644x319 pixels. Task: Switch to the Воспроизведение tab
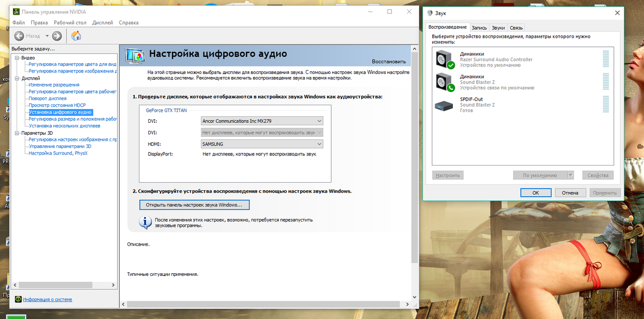click(x=447, y=27)
